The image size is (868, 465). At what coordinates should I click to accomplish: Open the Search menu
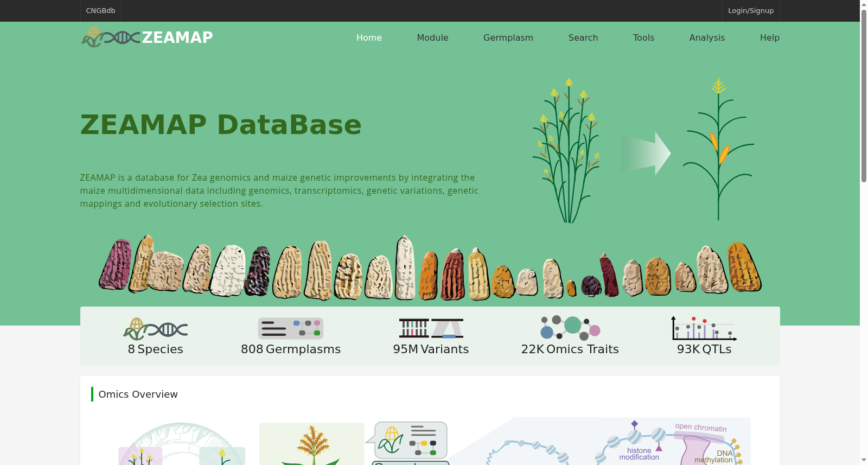coord(583,37)
